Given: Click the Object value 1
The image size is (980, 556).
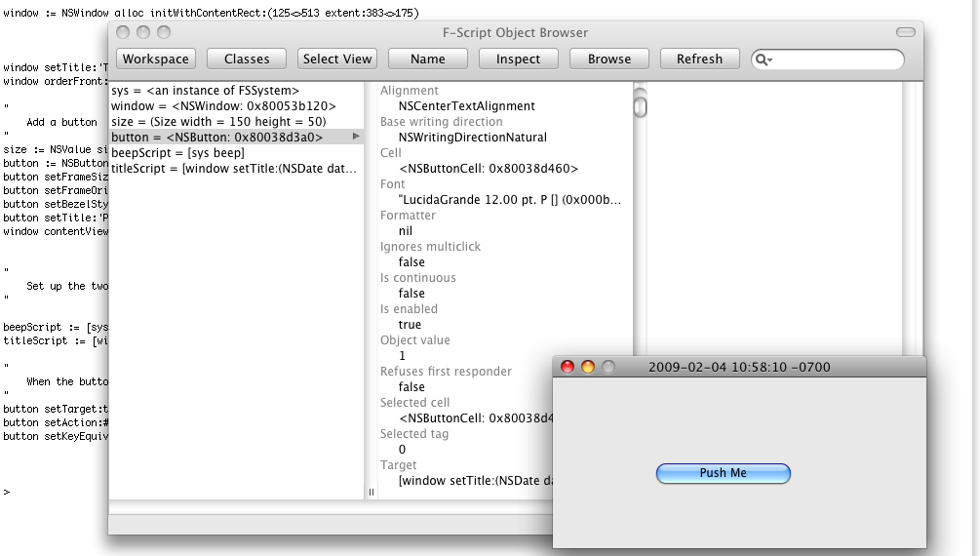Looking at the screenshot, I should (402, 356).
